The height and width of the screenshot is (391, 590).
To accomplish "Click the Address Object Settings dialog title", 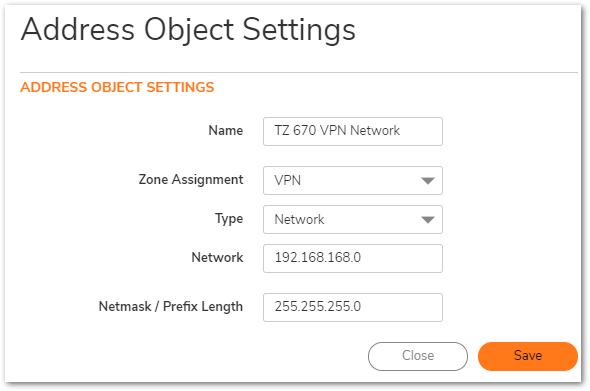I will 188,30.
